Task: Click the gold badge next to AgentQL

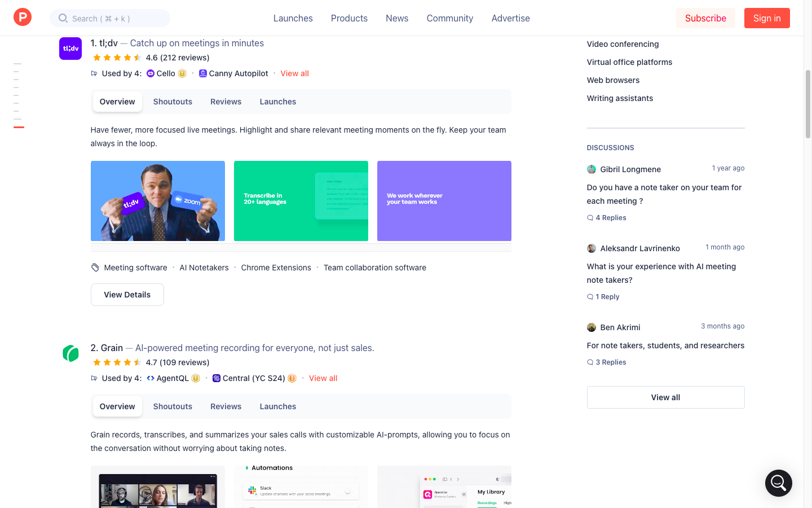Action: pos(196,378)
